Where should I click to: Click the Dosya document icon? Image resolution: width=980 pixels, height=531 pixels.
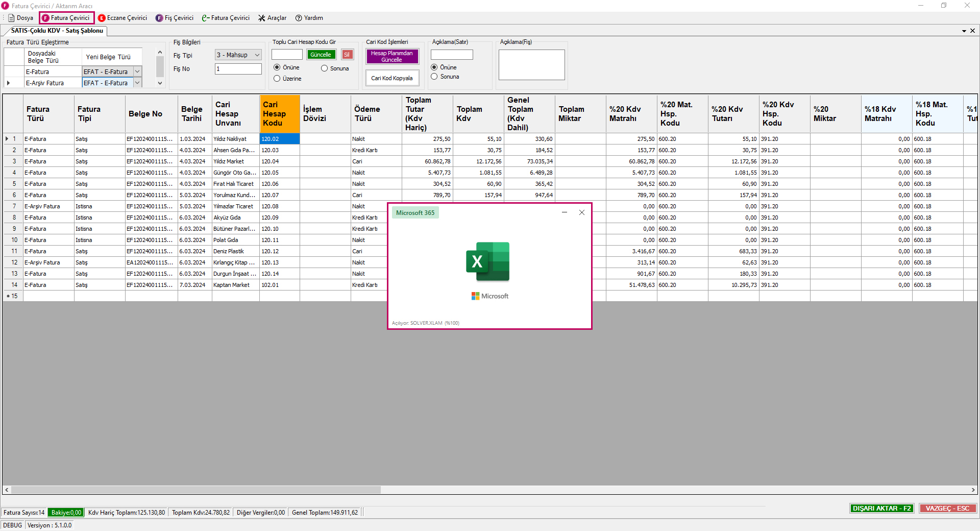tap(11, 18)
